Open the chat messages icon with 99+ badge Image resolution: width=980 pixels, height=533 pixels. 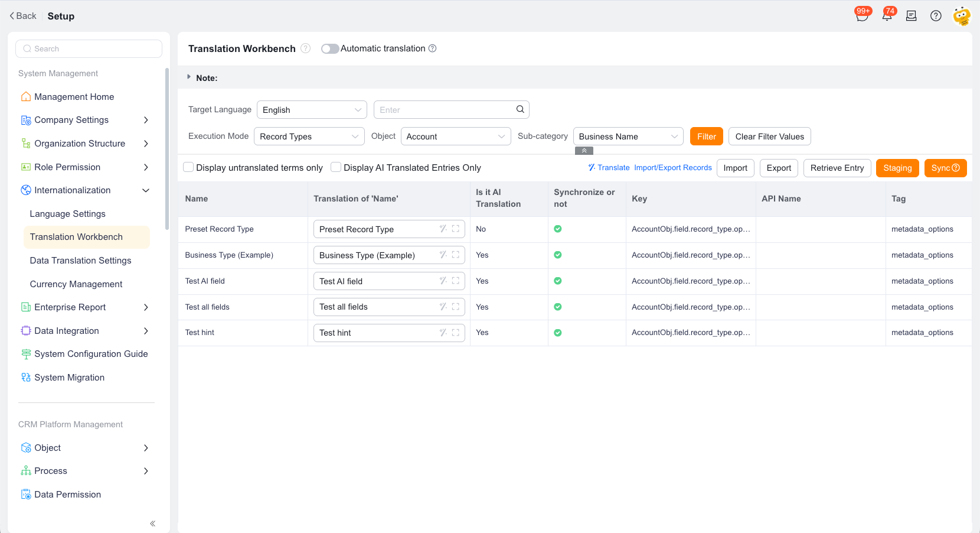pos(863,15)
